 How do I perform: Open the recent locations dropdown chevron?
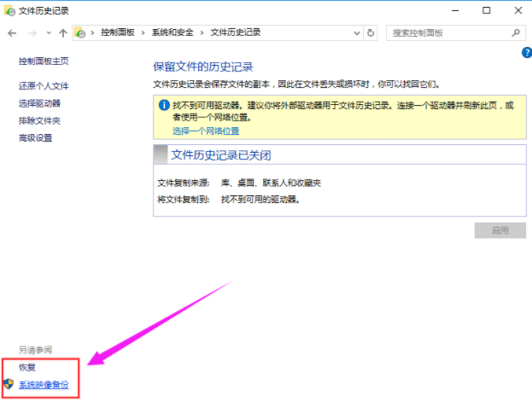click(x=48, y=32)
